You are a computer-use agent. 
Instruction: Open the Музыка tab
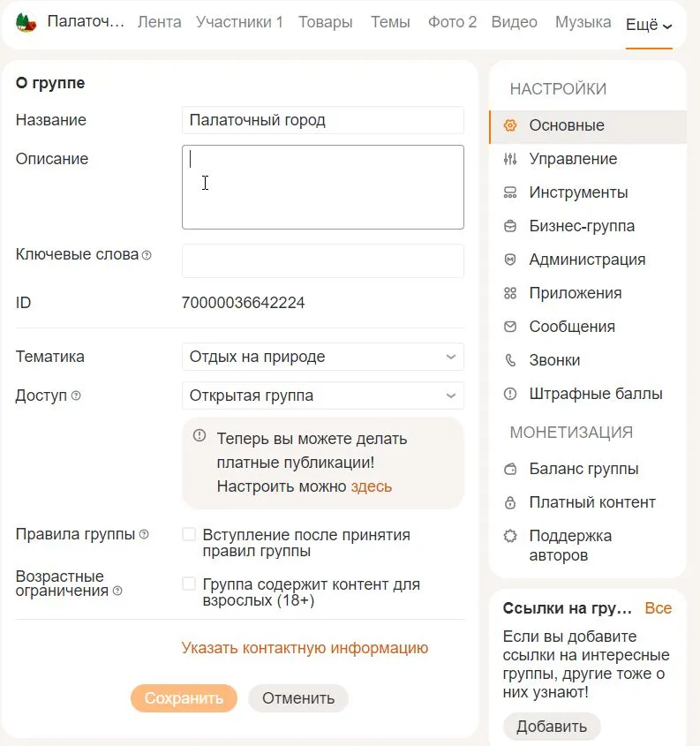(x=583, y=22)
